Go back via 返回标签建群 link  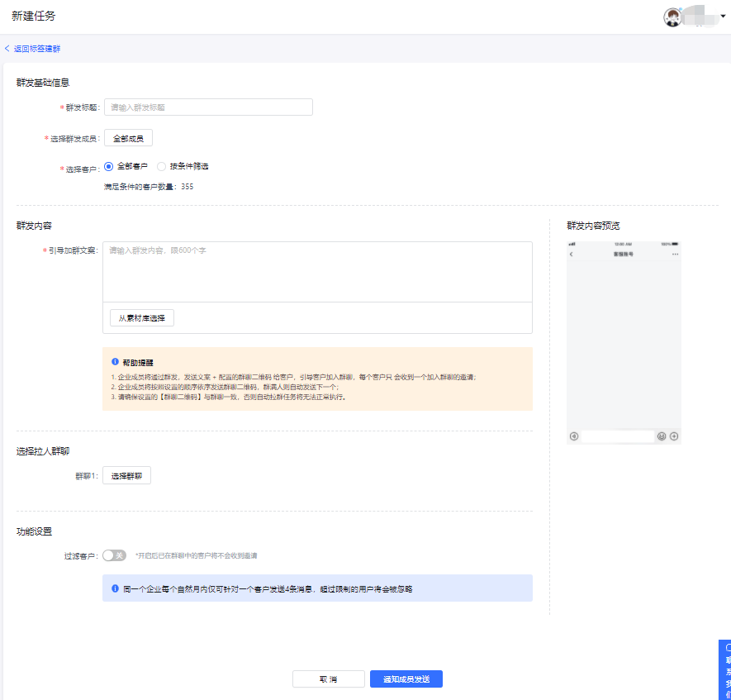33,49
